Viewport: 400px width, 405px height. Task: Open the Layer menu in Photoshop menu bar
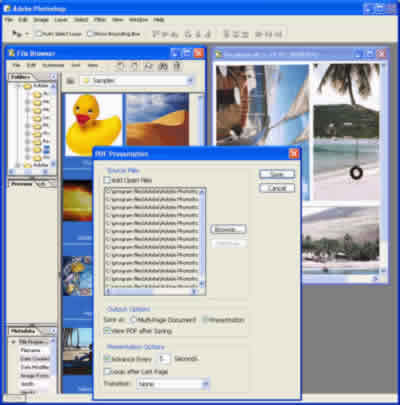click(61, 20)
